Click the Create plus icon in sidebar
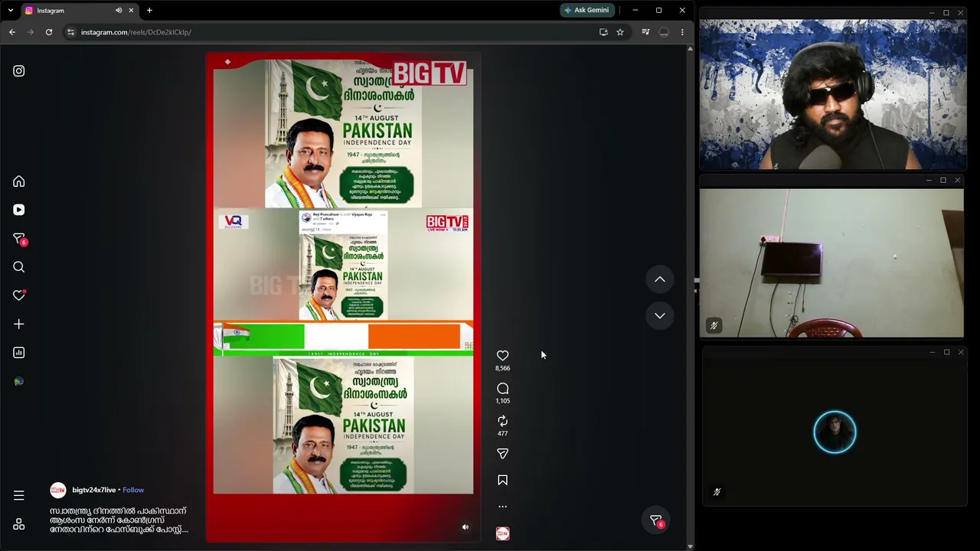The height and width of the screenshot is (551, 980). 19,324
